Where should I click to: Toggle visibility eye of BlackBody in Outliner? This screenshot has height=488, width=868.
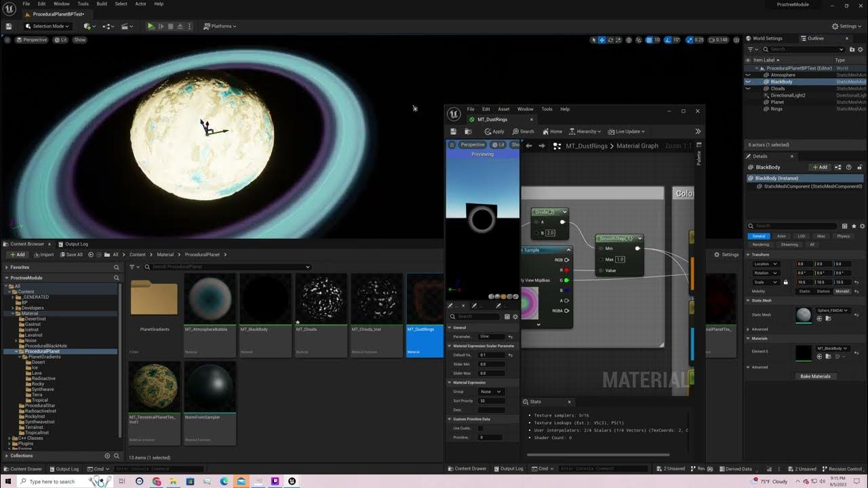tap(748, 81)
